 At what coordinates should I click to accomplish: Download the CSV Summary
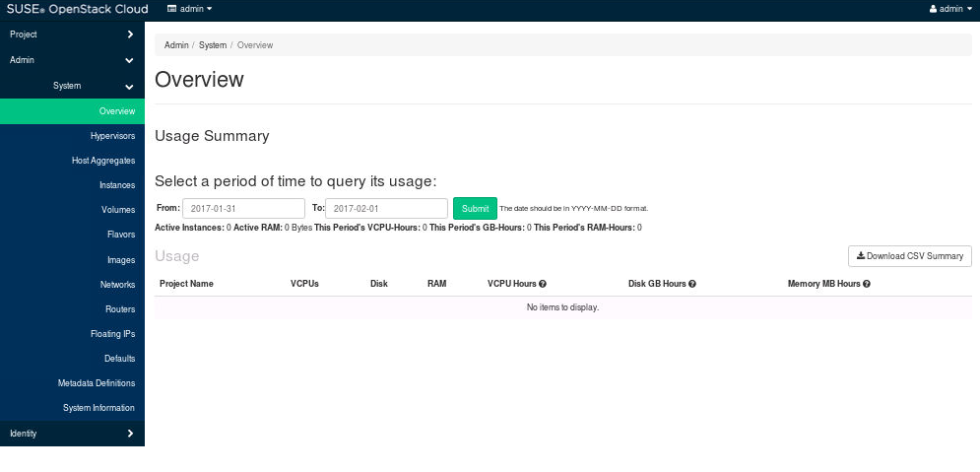pyautogui.click(x=910, y=256)
